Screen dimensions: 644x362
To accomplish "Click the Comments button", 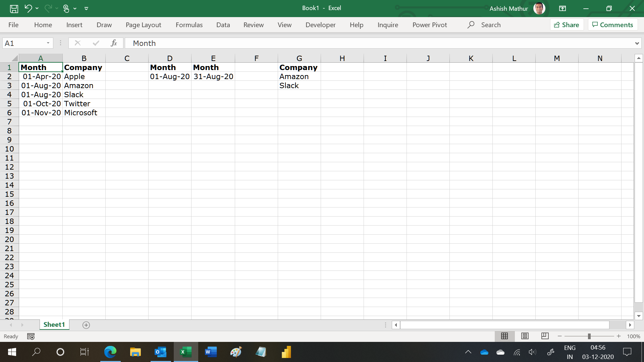I will [x=613, y=25].
